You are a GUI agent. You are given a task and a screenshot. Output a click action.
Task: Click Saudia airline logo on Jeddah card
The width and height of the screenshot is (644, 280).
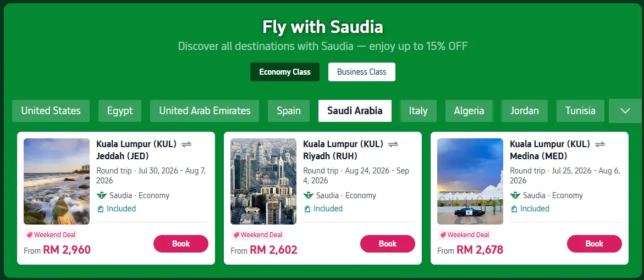[x=101, y=195]
